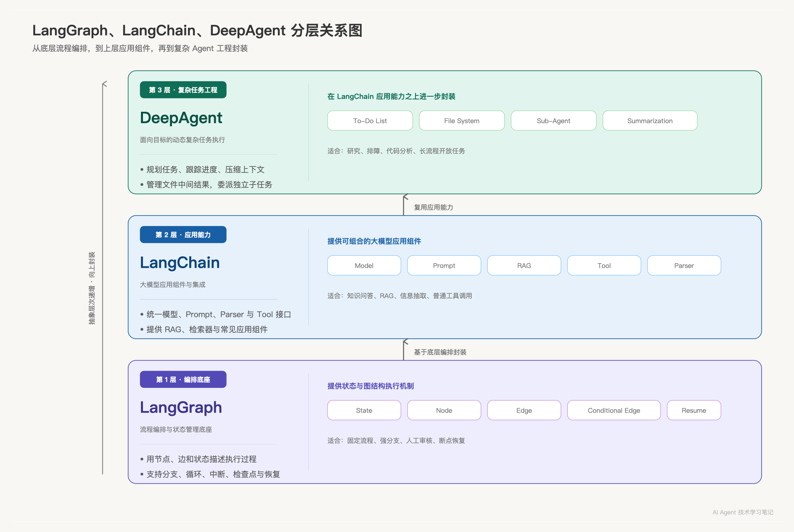The image size is (794, 532).
Task: Select the Tool component box
Action: tap(604, 266)
